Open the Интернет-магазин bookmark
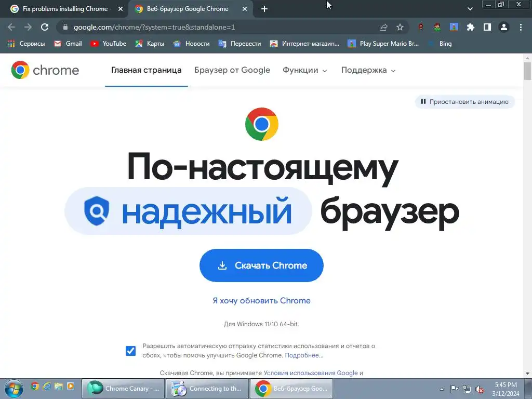 tap(304, 44)
